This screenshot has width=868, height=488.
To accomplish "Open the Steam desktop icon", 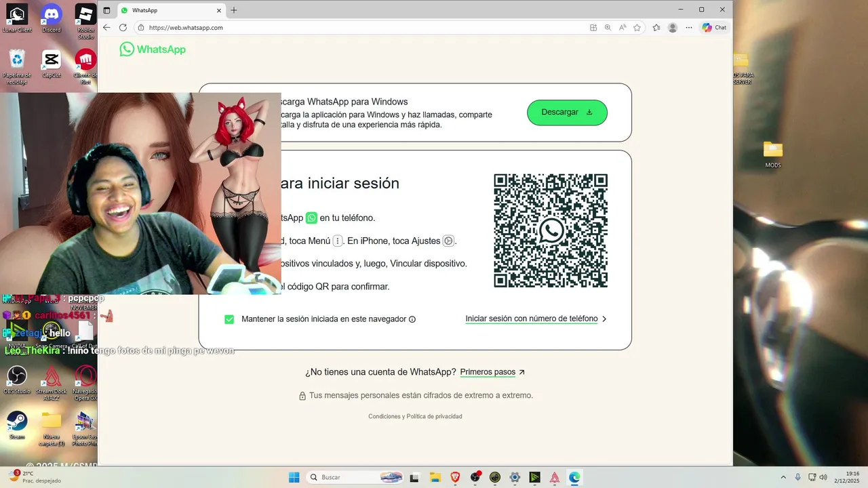I will point(17,425).
